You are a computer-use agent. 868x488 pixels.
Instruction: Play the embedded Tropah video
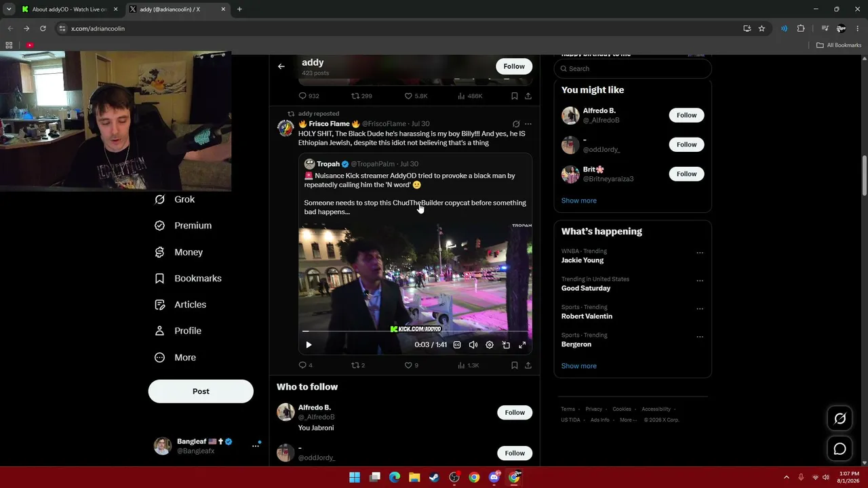pyautogui.click(x=309, y=345)
